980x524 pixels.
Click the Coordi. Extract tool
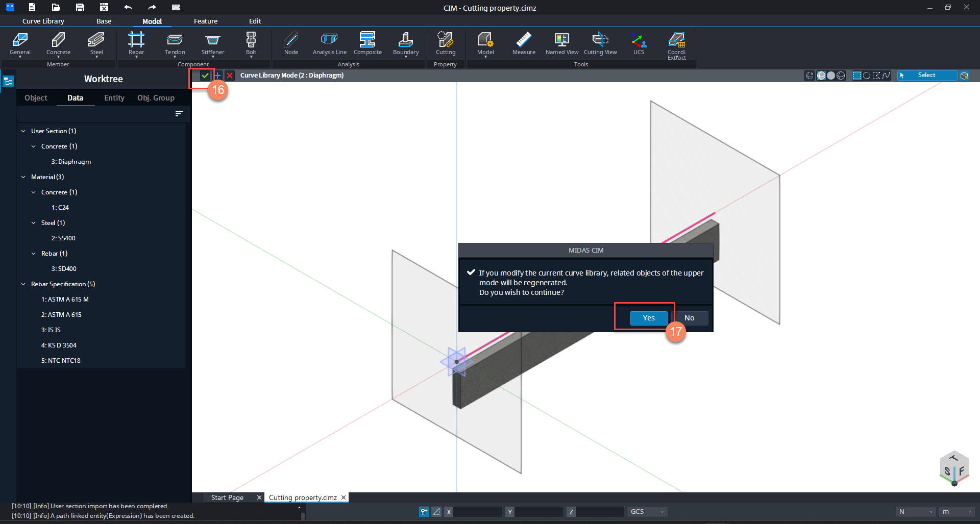(677, 46)
